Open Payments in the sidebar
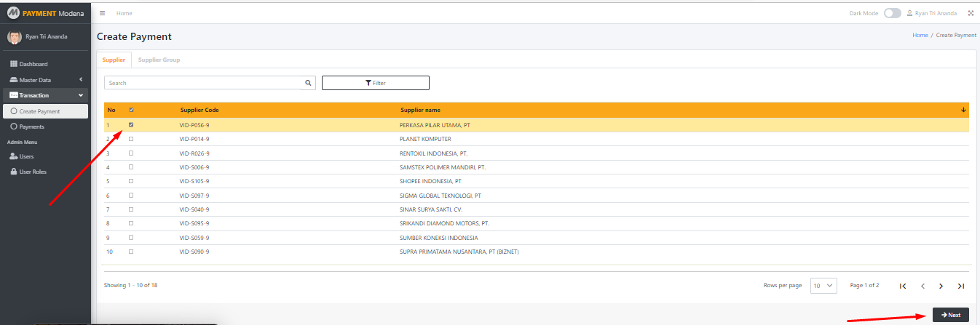 31,127
